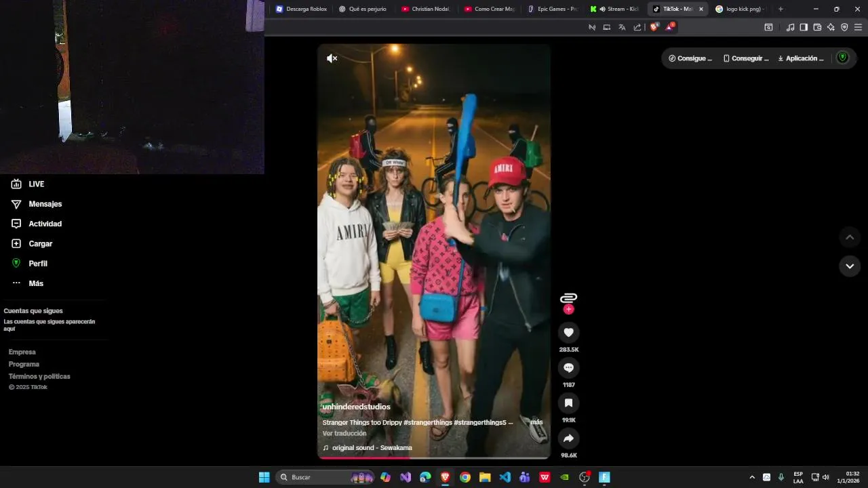868x488 pixels.
Task: Open Actividad in the sidebar
Action: 37,224
